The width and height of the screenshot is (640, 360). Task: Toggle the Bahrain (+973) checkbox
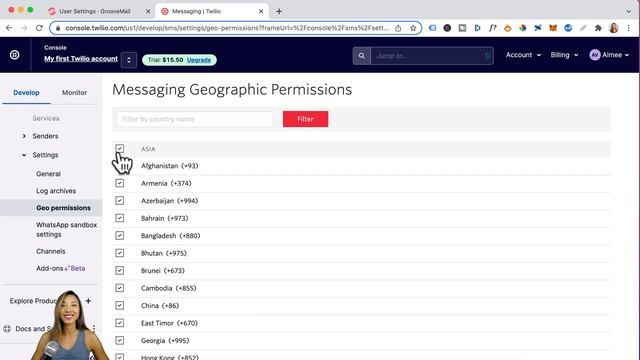(120, 218)
